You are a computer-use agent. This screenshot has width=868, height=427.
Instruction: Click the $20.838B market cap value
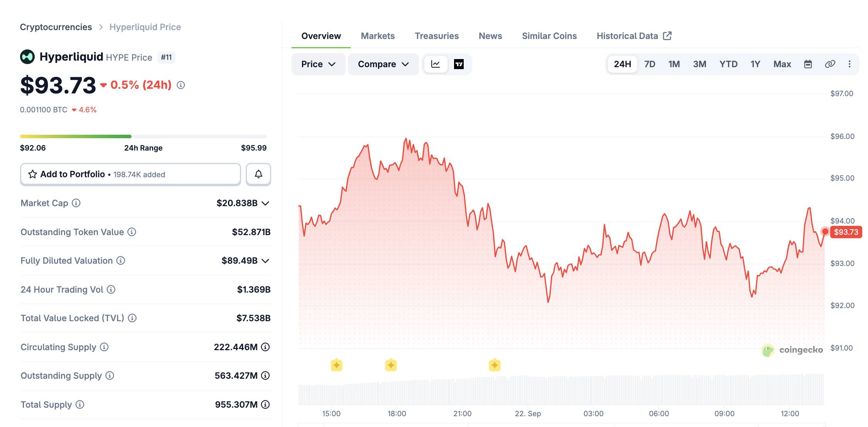coord(237,203)
